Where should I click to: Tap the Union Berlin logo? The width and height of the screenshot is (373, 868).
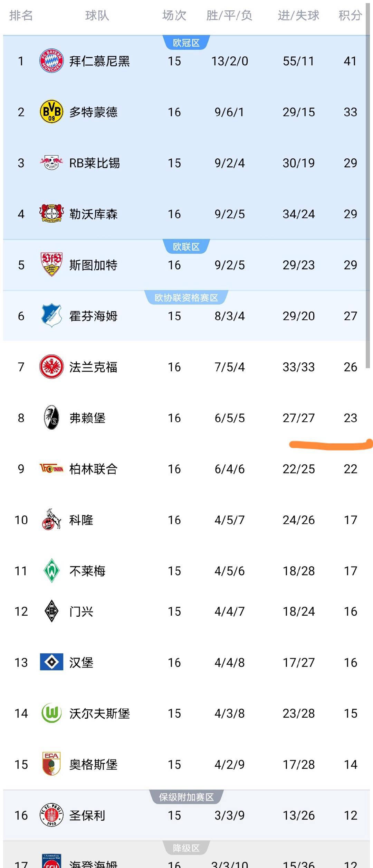point(51,469)
